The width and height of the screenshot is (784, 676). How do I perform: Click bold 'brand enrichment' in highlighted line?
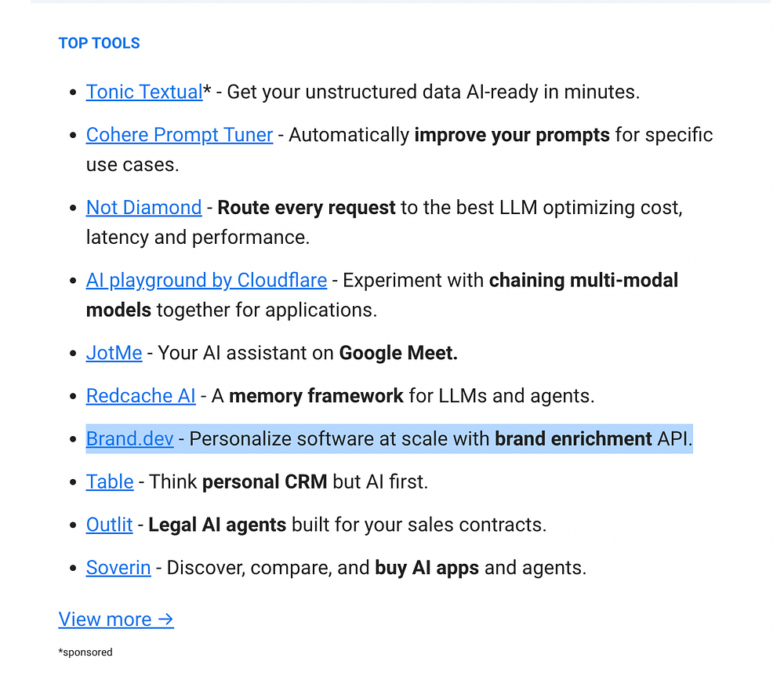click(x=574, y=439)
